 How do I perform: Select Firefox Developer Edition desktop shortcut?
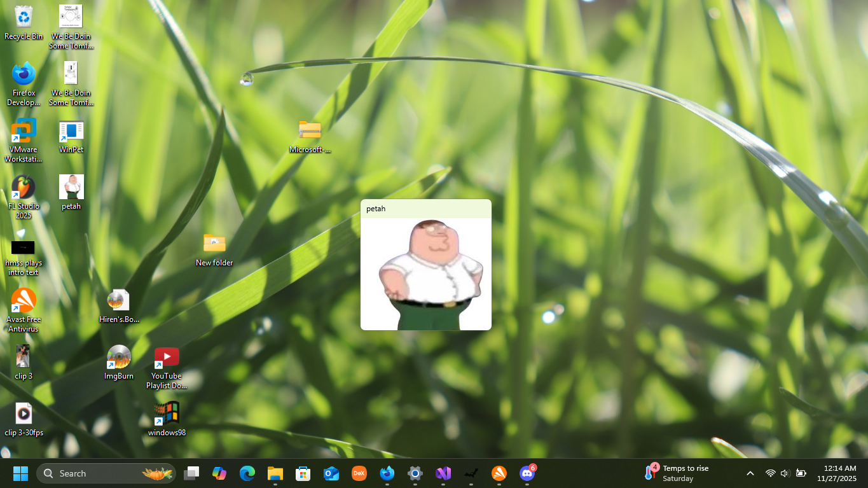point(24,83)
